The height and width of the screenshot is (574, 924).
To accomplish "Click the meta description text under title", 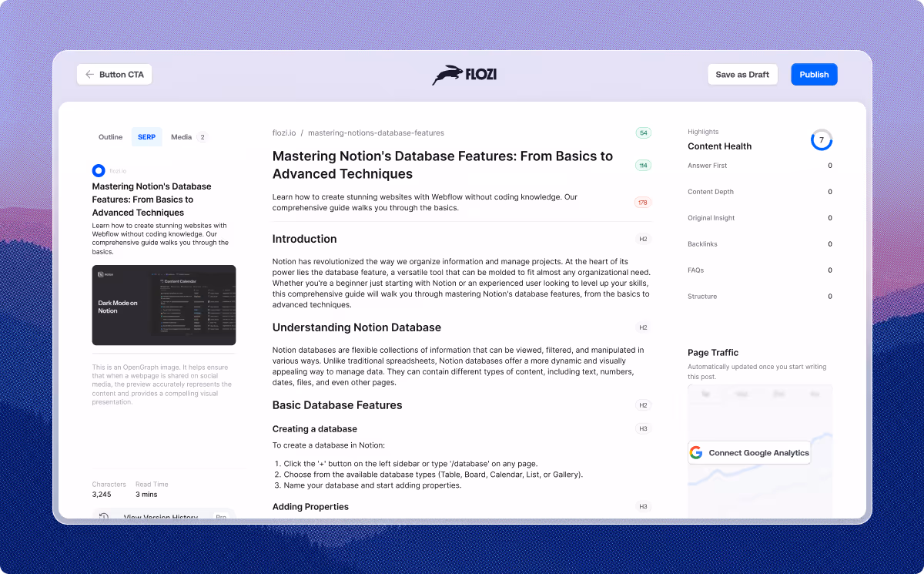I will 425,203.
